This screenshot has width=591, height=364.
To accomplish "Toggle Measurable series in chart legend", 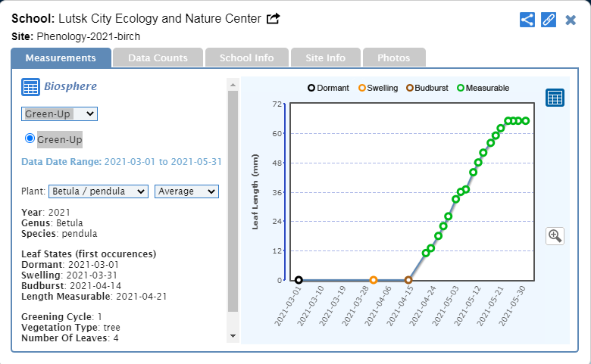I will click(x=483, y=88).
